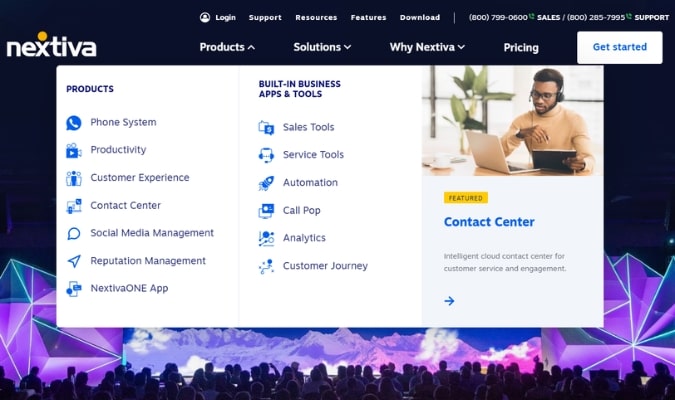675x400 pixels.
Task: Open the Analytics link
Action: click(x=304, y=238)
